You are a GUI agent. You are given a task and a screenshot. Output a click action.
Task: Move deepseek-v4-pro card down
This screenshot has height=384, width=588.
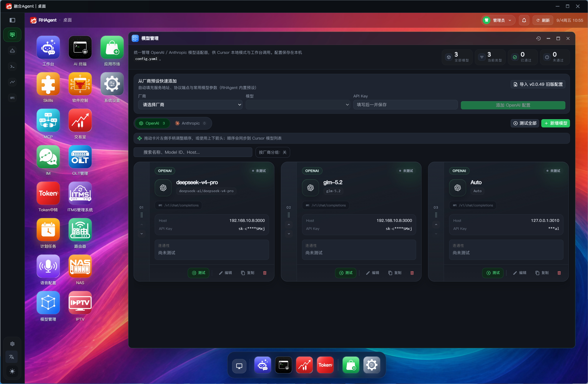[141, 234]
